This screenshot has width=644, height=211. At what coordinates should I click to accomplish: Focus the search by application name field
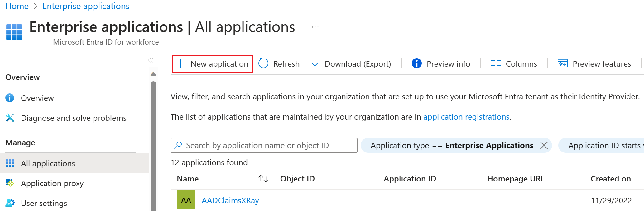(x=264, y=145)
